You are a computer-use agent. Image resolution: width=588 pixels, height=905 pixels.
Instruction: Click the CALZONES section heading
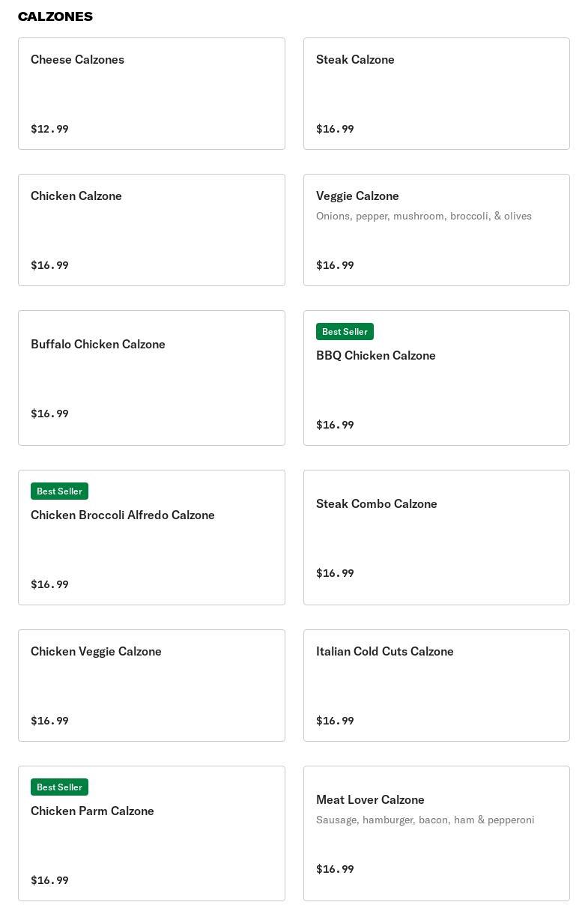tap(55, 16)
